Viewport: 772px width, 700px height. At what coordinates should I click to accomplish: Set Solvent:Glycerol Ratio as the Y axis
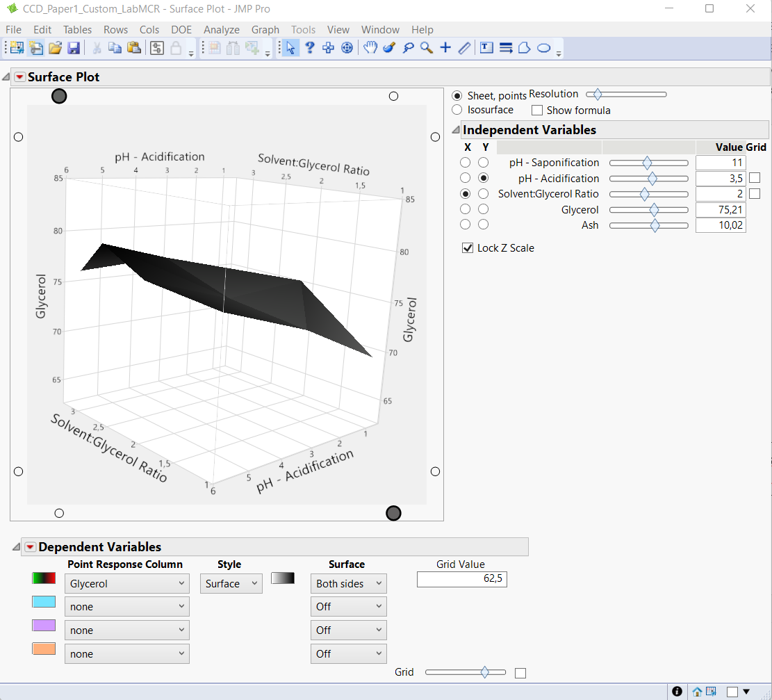(x=484, y=193)
